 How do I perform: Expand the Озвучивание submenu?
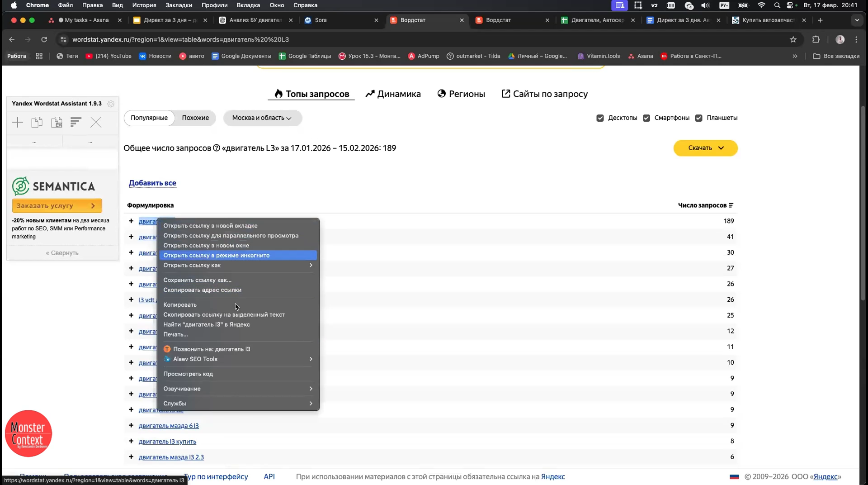[238, 389]
